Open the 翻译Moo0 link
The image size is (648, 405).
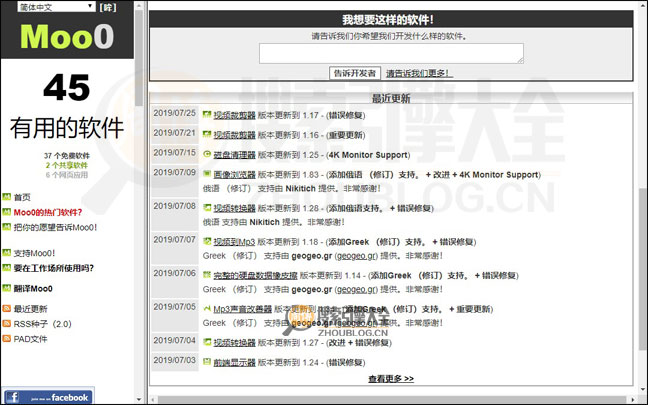coord(33,288)
